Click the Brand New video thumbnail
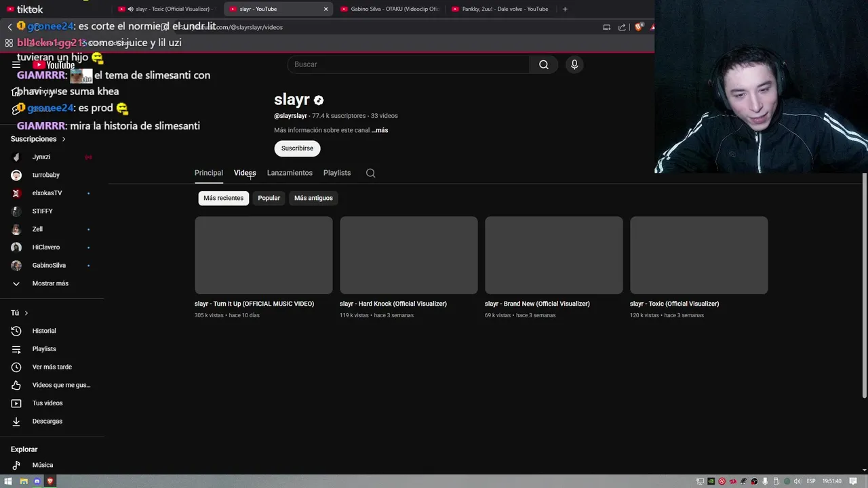 coord(554,256)
